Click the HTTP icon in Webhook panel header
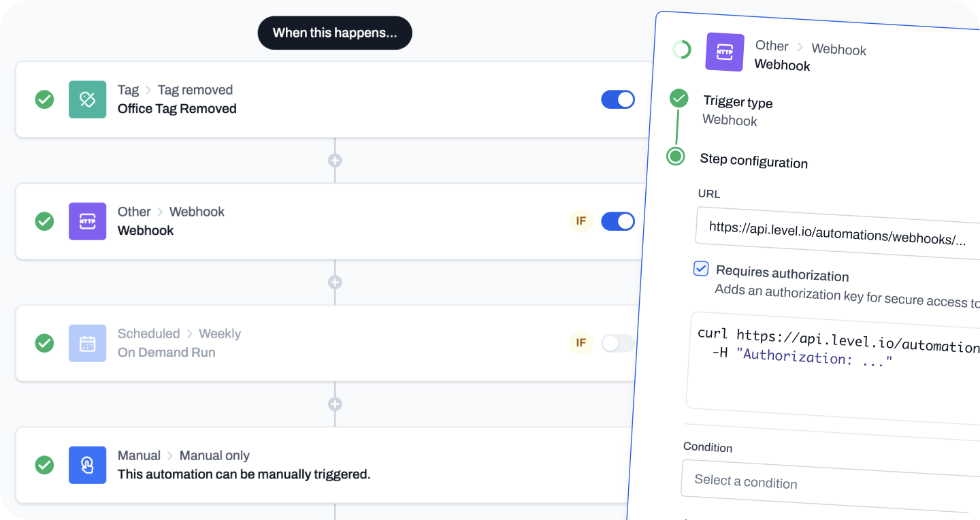Viewport: 980px width, 520px height. click(724, 52)
